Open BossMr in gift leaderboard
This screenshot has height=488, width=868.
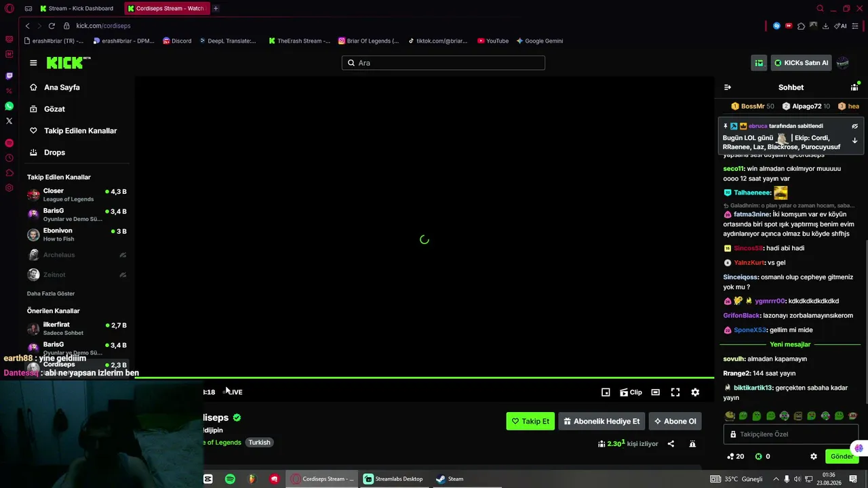click(x=752, y=106)
